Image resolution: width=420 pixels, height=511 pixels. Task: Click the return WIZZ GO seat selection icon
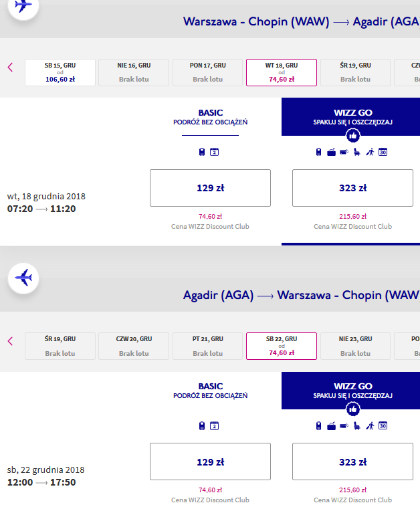coord(357,425)
